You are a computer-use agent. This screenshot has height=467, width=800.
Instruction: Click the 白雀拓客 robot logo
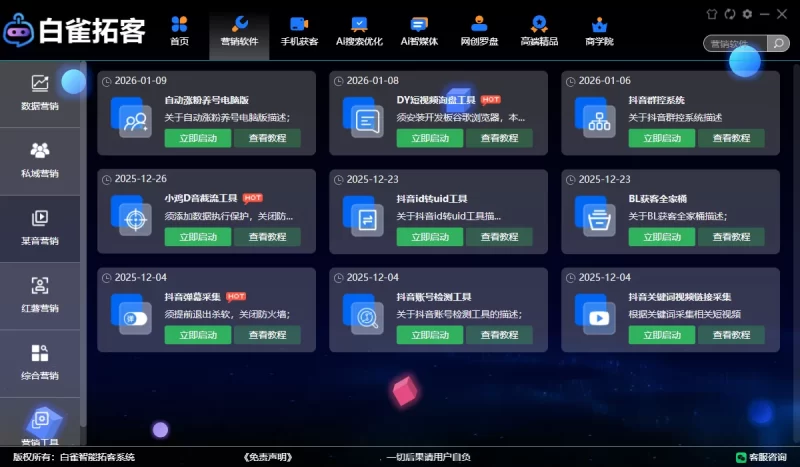[x=18, y=31]
